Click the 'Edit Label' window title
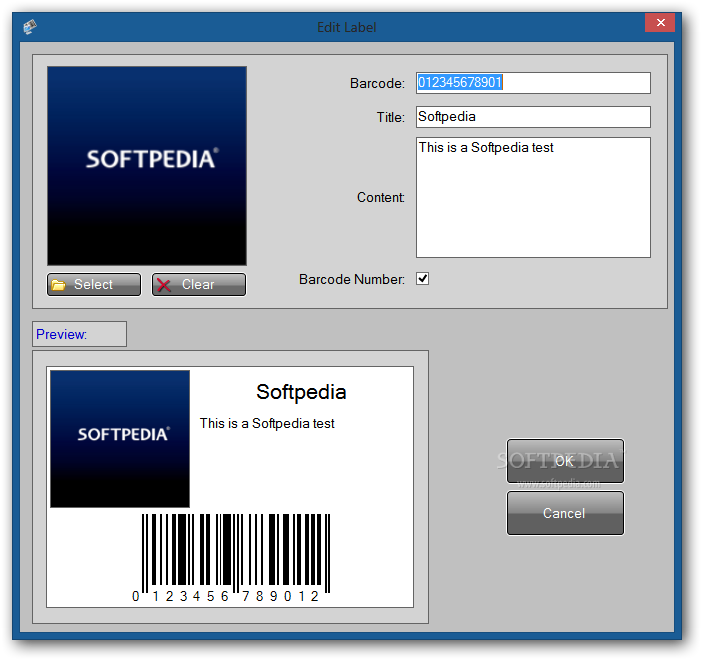Viewport: 702px width, 660px height. point(347,27)
